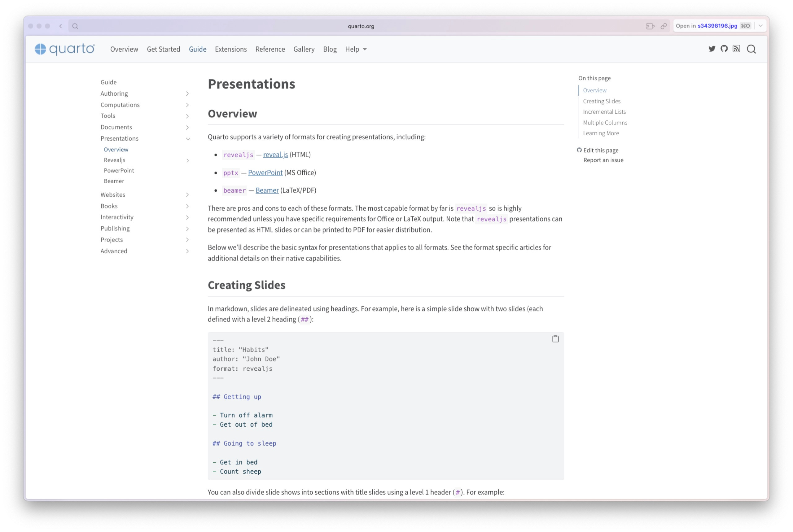The image size is (793, 532).
Task: Expand the Revealjs sidebar subsection
Action: point(187,160)
